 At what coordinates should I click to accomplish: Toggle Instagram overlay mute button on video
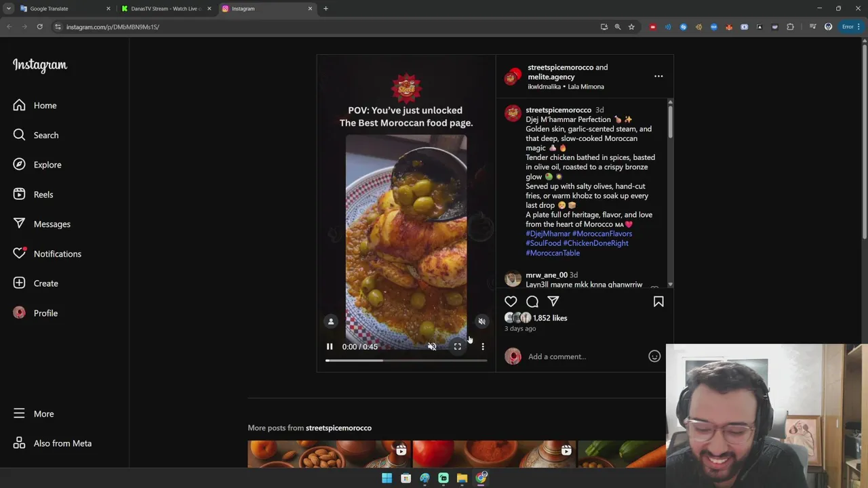[x=481, y=321]
